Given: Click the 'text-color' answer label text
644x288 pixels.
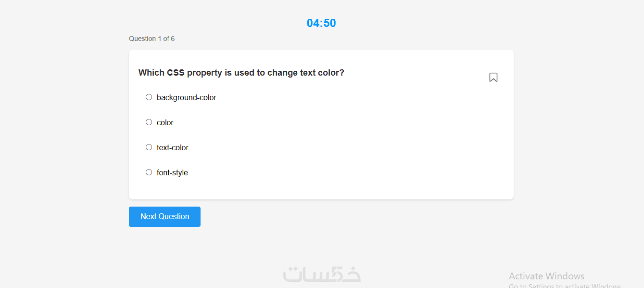Looking at the screenshot, I should (172, 148).
